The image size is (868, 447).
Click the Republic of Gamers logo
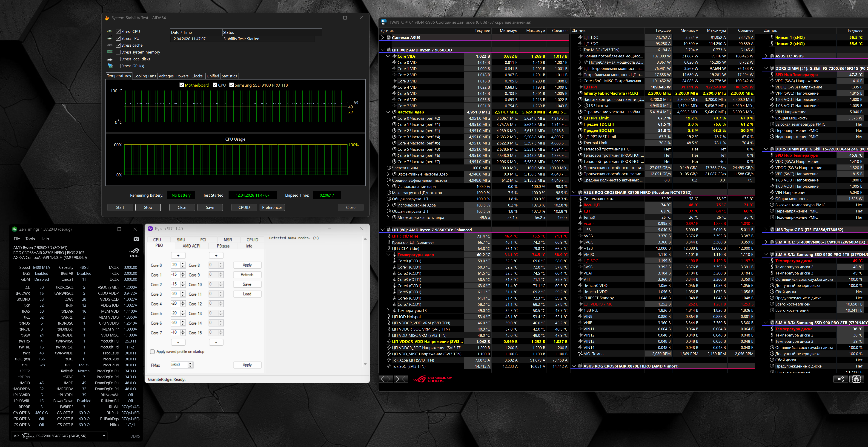(x=433, y=379)
